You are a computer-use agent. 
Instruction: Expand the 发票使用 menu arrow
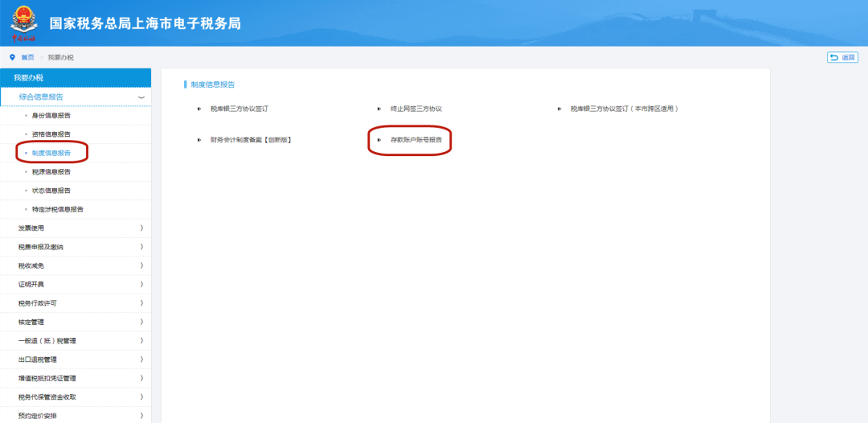point(141,228)
